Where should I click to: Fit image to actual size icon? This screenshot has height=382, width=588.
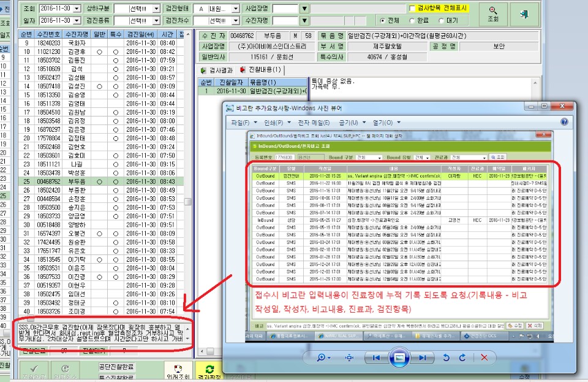coord(349,357)
